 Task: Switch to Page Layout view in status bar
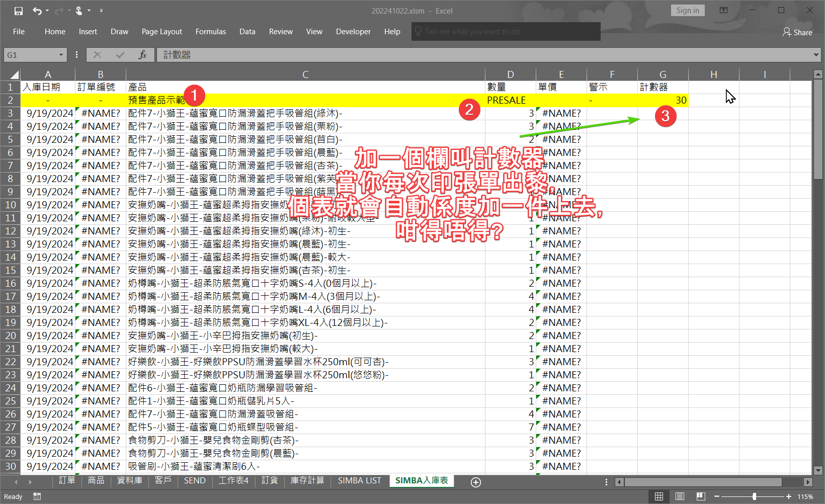tap(680, 496)
